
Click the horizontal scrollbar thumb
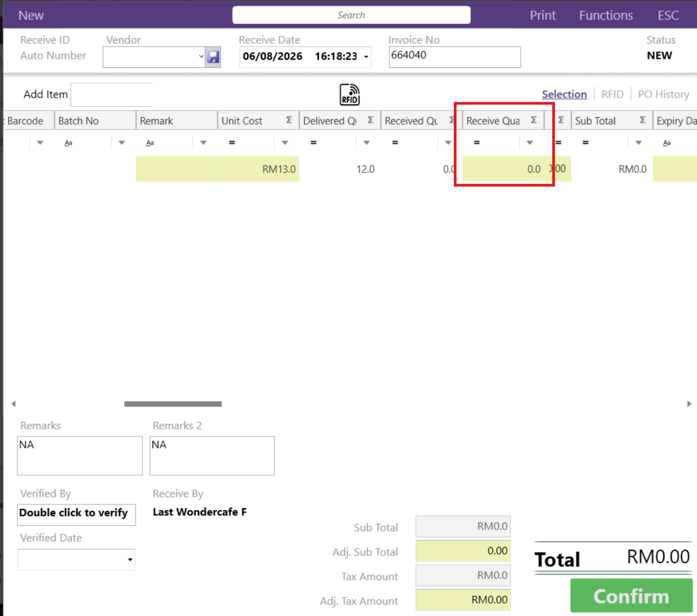(x=173, y=404)
